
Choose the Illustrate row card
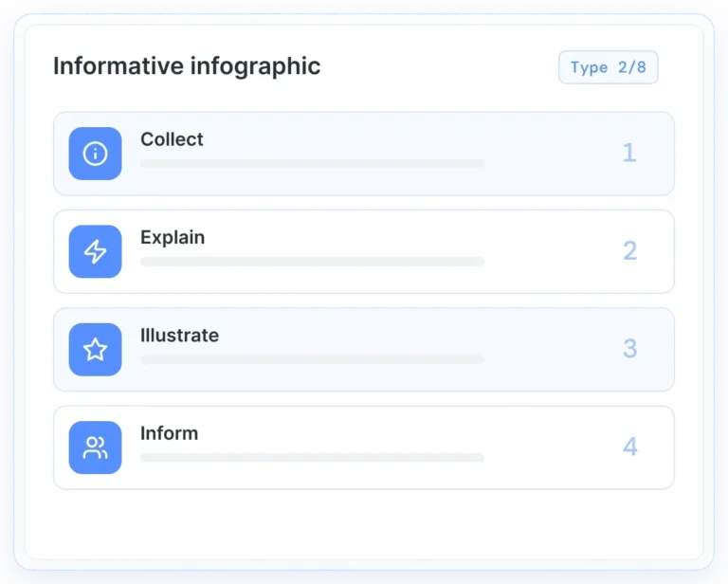(x=364, y=350)
